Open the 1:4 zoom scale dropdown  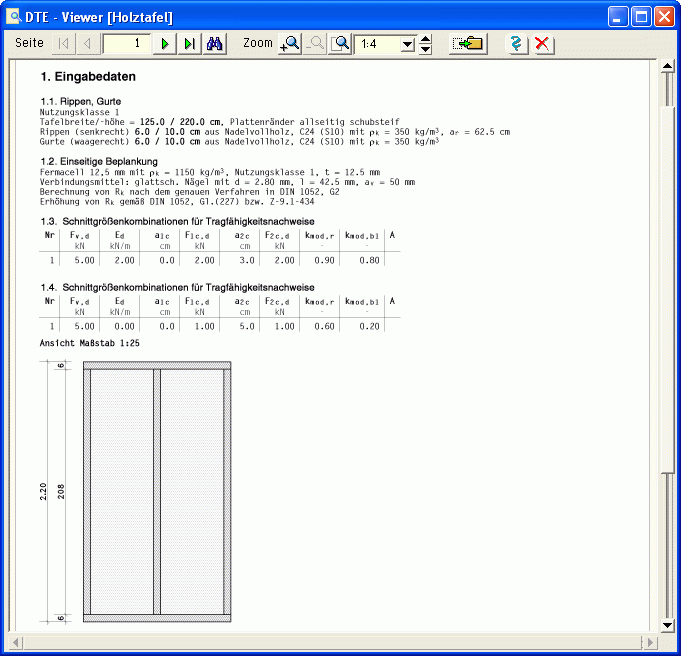[x=407, y=45]
